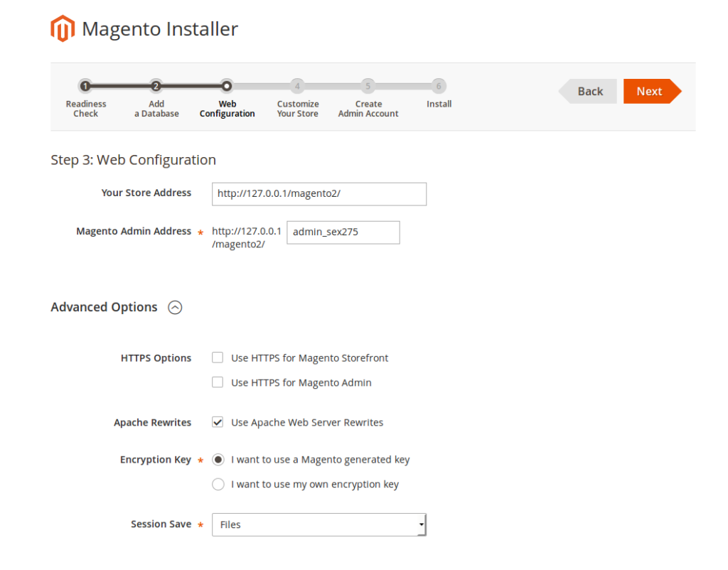Select step 3 Web Configuration marker
Viewport: 728px width, 570px height.
227,86
